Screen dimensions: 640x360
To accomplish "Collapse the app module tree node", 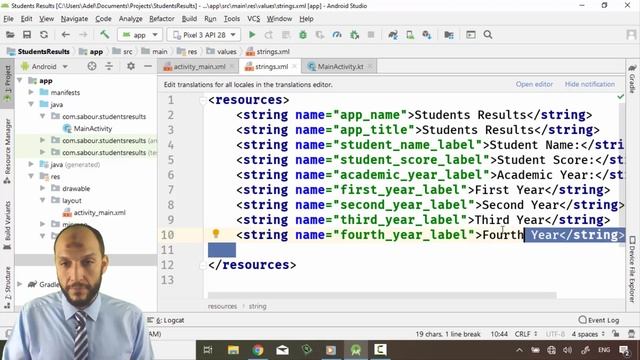I will 20,80.
